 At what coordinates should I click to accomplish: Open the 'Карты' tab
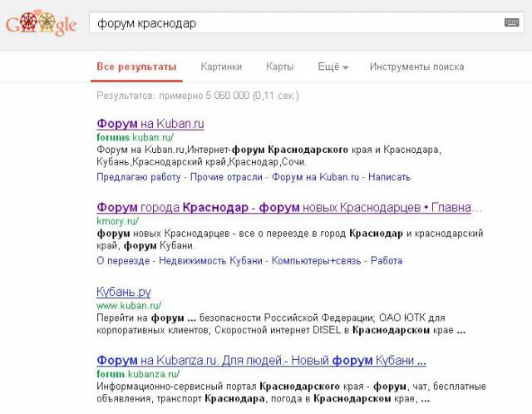[x=279, y=67]
